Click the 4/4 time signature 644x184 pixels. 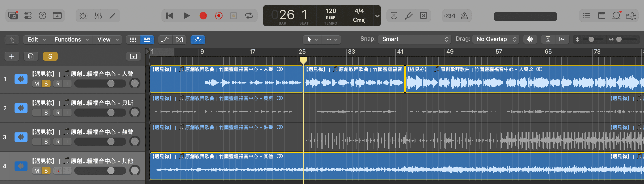(359, 11)
